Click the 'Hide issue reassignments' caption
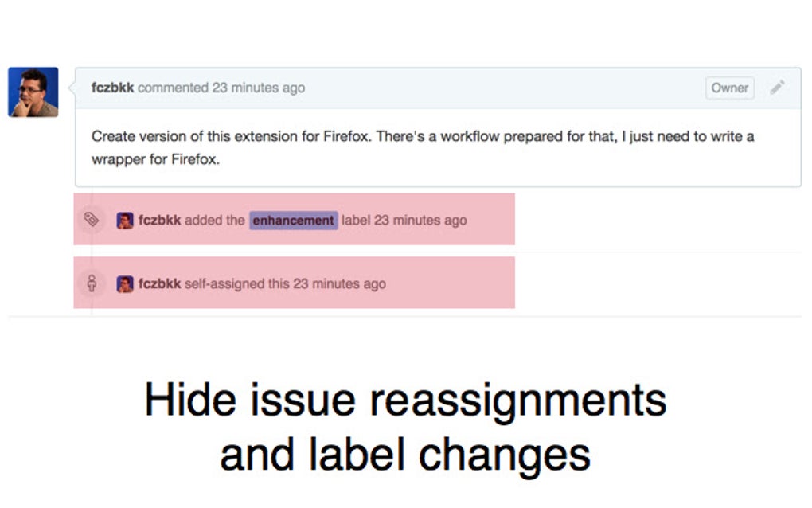Image resolution: width=812 pixels, height=508 pixels. point(405,400)
